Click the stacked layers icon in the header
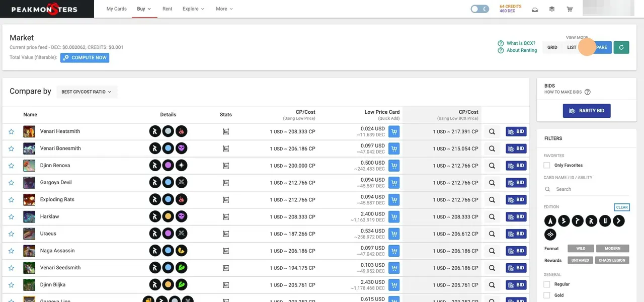This screenshot has height=302, width=644. (552, 9)
